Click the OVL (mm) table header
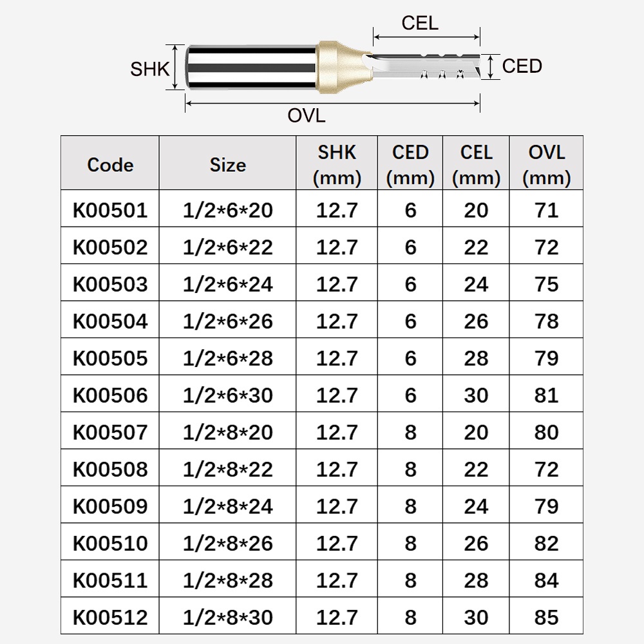Image resolution: width=644 pixels, height=644 pixels. pos(546,165)
